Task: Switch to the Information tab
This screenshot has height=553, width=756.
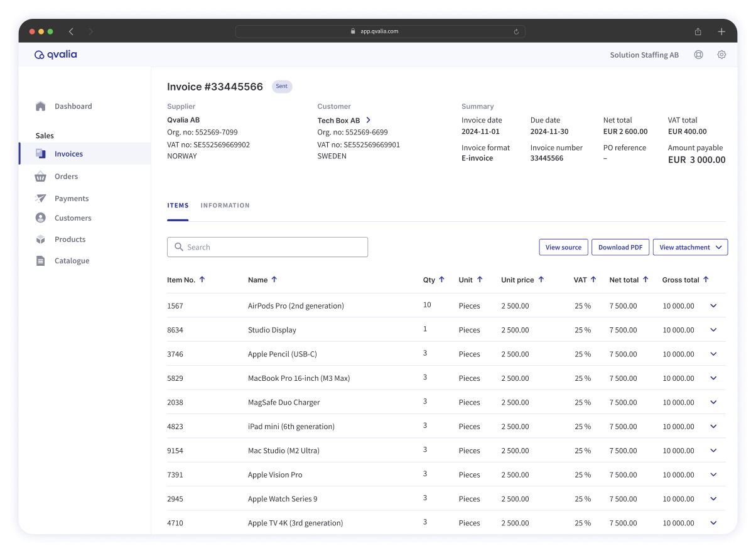Action: point(225,205)
